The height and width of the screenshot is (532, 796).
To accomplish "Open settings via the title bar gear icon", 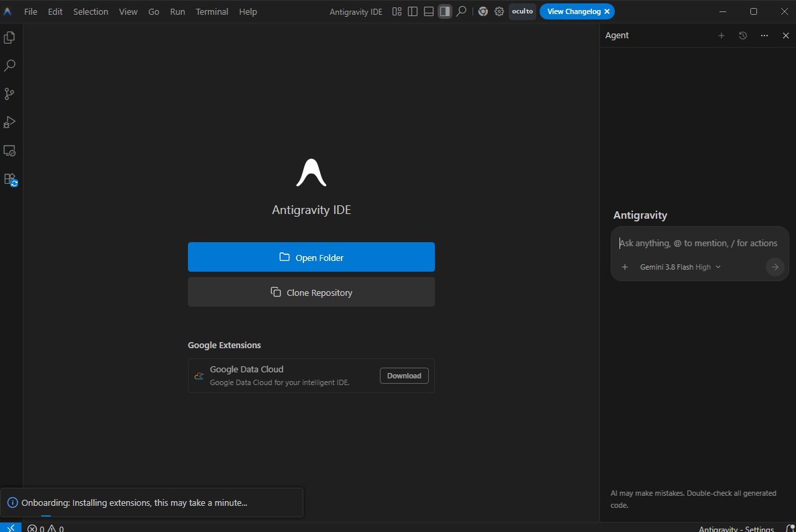I will (499, 11).
